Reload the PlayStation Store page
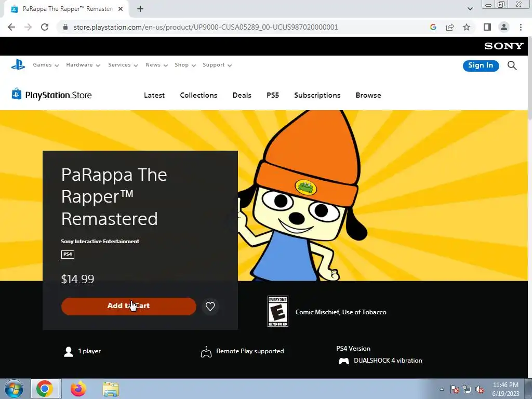 click(45, 27)
